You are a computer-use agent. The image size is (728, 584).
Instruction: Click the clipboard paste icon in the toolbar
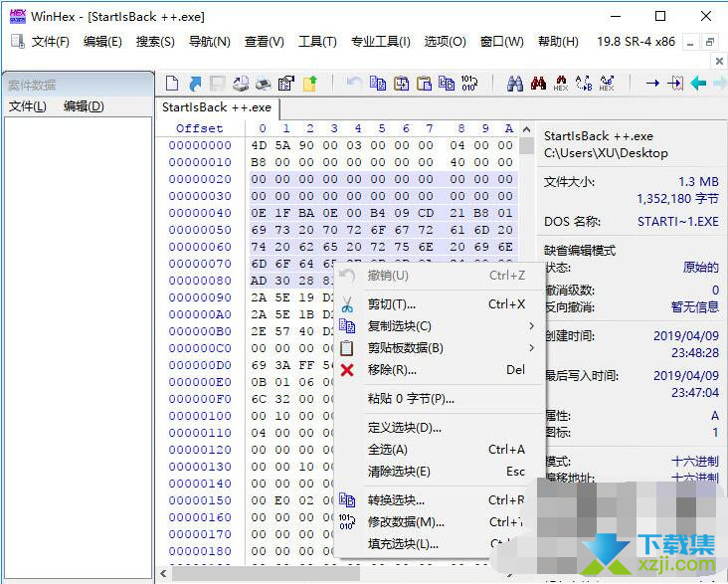click(424, 84)
